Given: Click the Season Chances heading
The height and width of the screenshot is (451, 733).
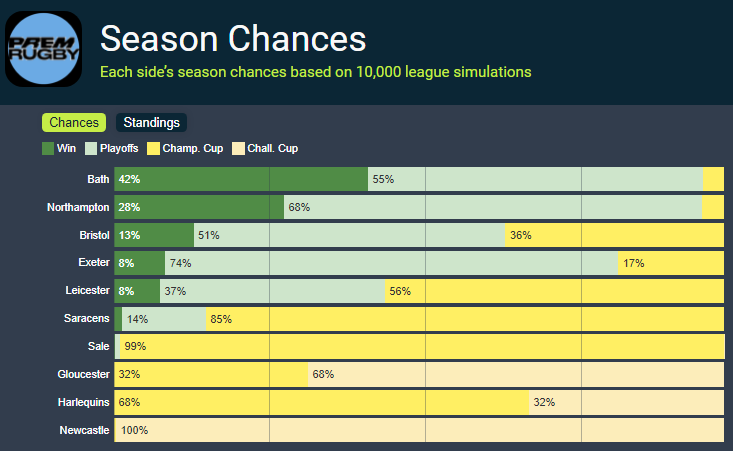Looking at the screenshot, I should pos(233,39).
